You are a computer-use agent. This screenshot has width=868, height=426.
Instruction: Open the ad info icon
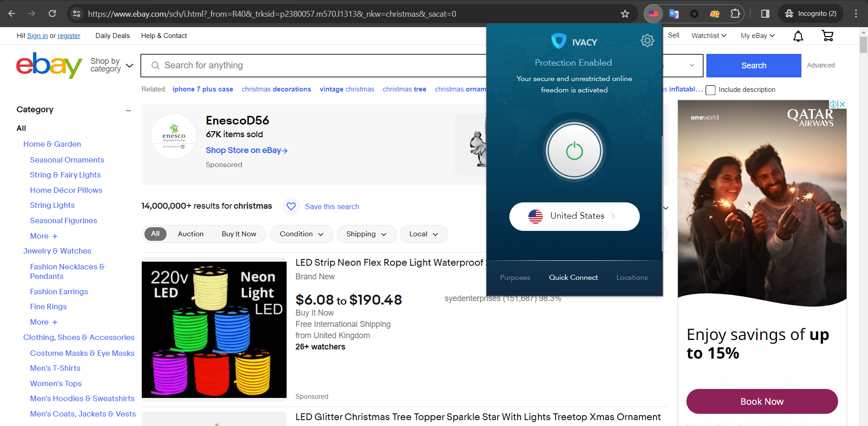point(834,104)
